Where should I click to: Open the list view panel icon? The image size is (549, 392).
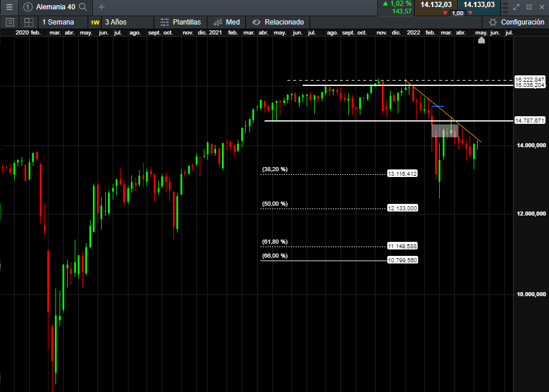click(x=10, y=22)
